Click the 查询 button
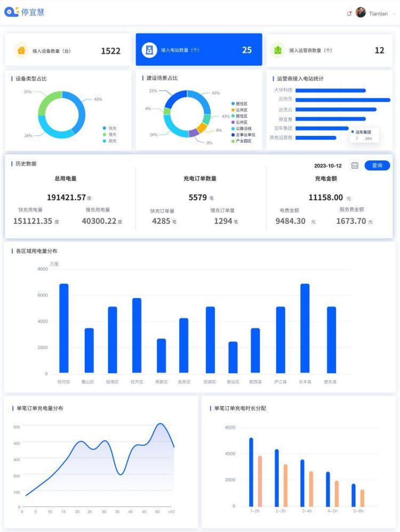The image size is (400, 532). 377,166
